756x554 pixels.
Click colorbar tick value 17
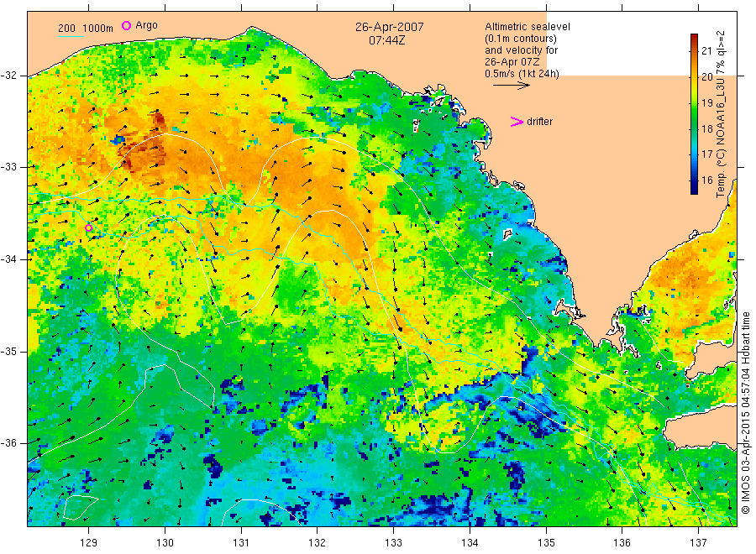click(706, 154)
